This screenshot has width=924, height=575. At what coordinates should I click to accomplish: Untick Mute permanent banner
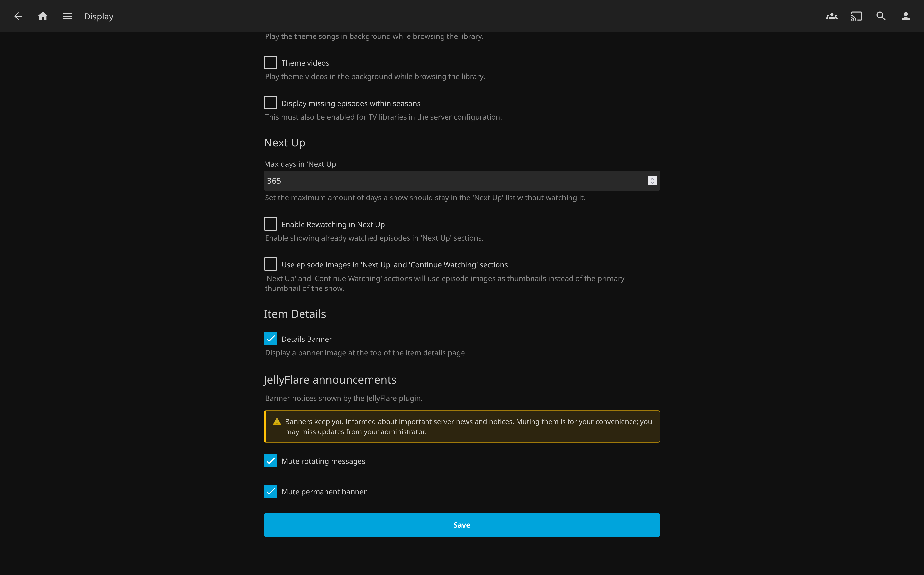point(270,491)
